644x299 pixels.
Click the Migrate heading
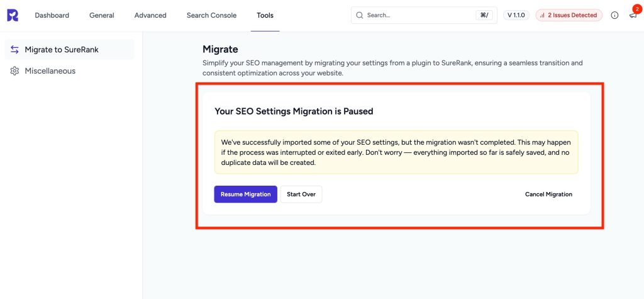coord(220,49)
